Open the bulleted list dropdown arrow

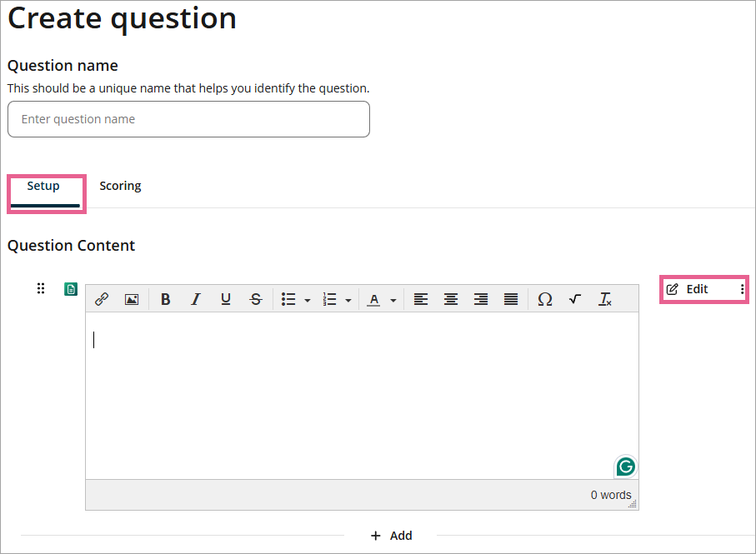pos(308,300)
